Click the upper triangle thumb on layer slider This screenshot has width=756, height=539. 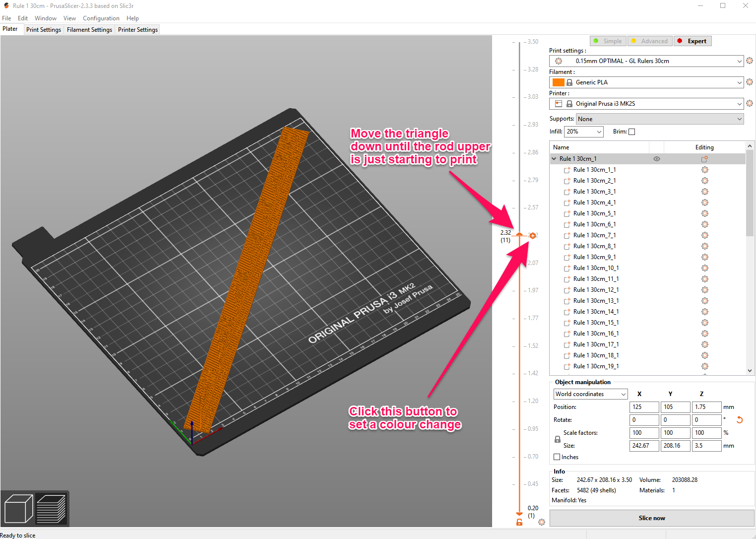coord(519,234)
